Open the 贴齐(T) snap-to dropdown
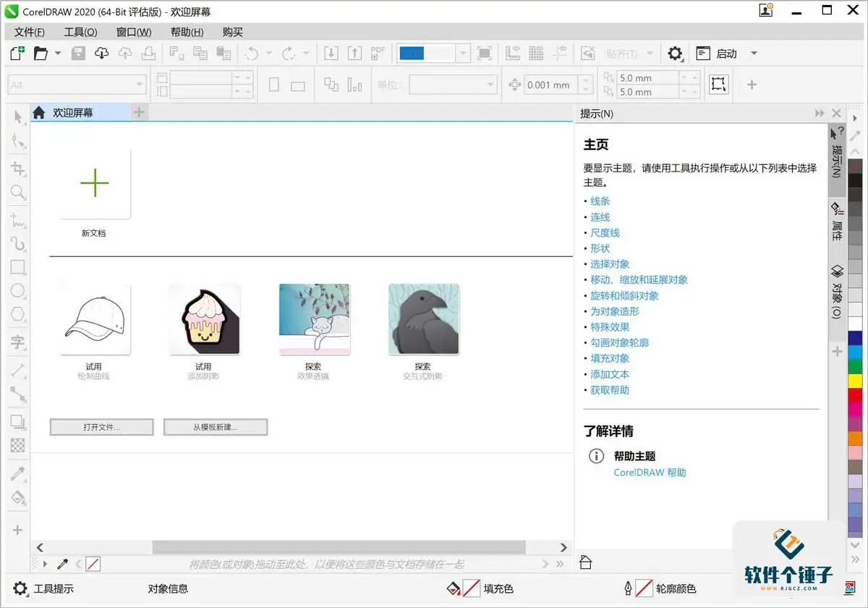The height and width of the screenshot is (608, 868). (x=629, y=54)
